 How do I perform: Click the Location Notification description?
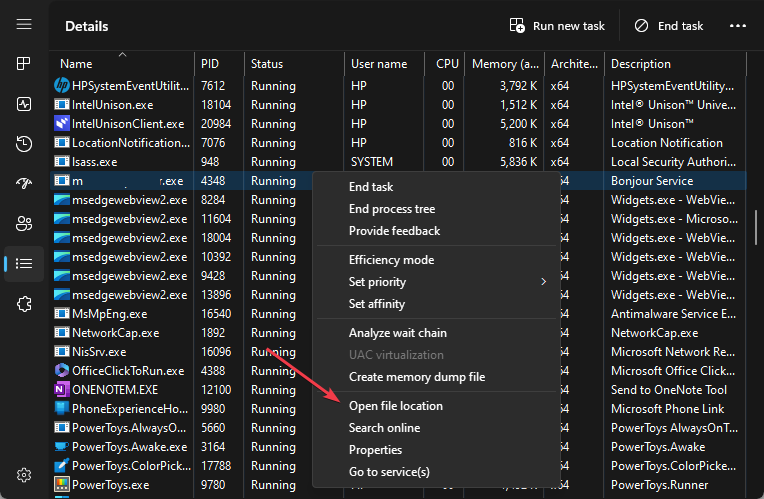667,143
